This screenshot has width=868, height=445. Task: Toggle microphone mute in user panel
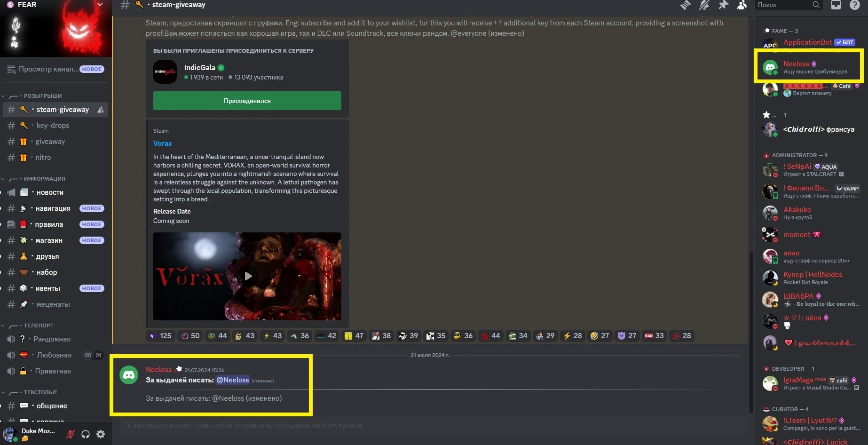70,434
